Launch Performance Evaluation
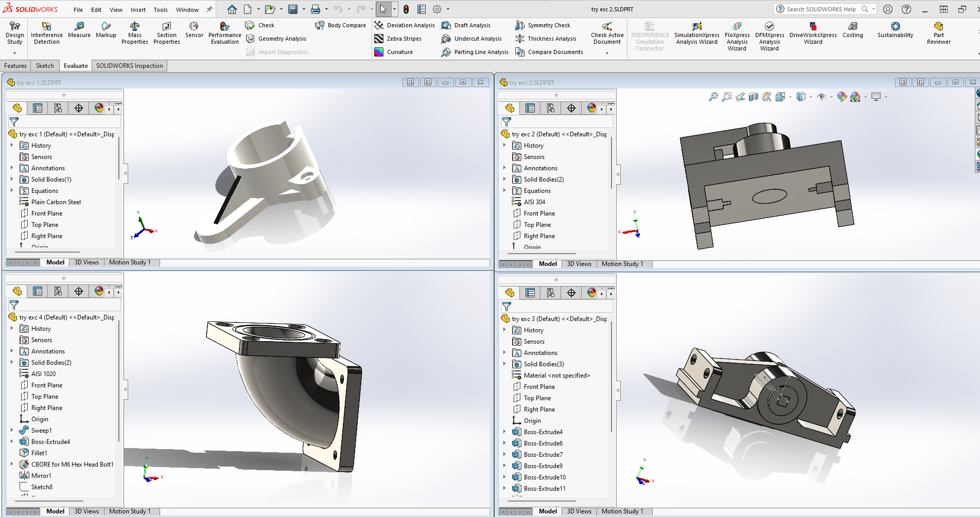Viewport: 980px width, 517px height. click(x=225, y=33)
